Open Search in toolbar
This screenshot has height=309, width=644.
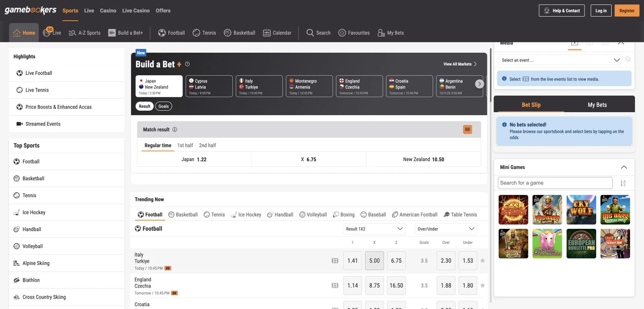click(318, 33)
